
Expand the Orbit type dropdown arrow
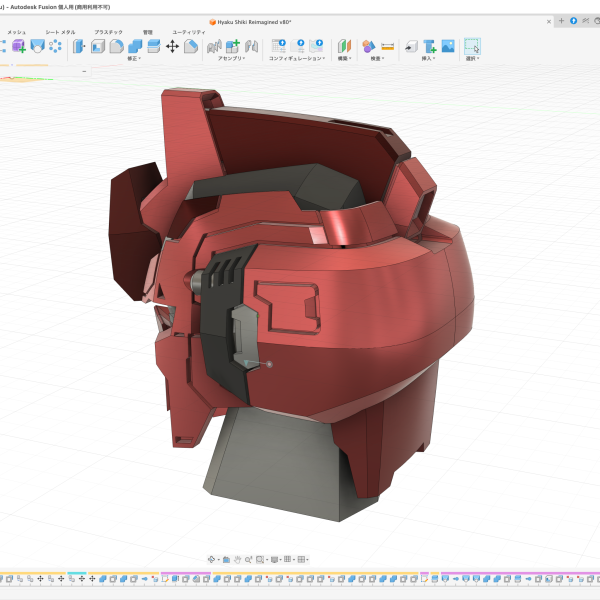click(x=218, y=560)
